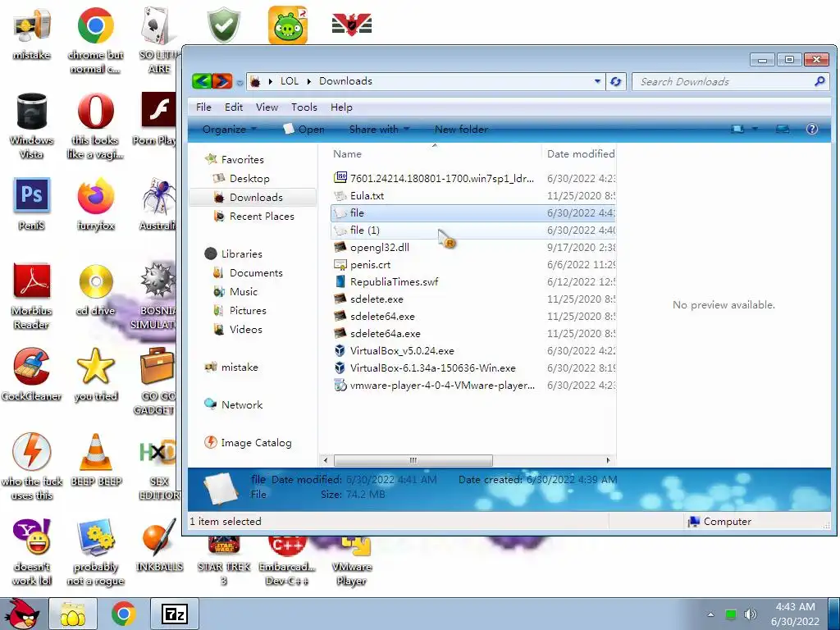Open the View menu
Image resolution: width=840 pixels, height=630 pixels.
point(267,107)
